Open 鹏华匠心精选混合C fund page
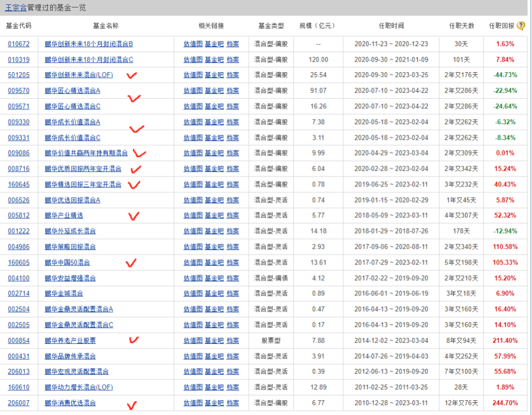 pyautogui.click(x=72, y=106)
